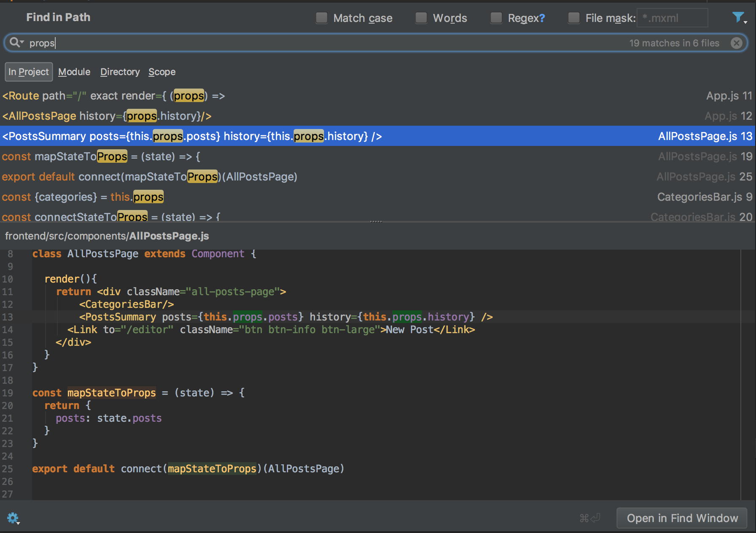Open the settings gear menu
The image size is (756, 533).
[x=13, y=518]
